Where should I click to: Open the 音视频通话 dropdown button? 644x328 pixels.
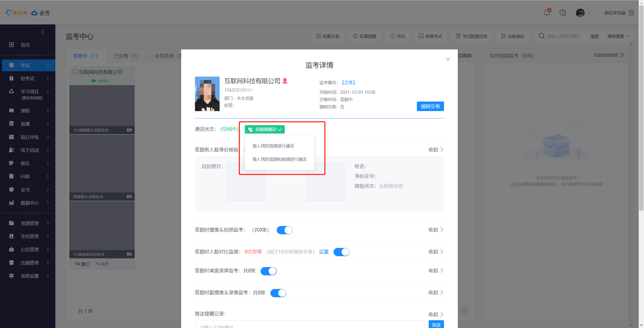click(265, 129)
